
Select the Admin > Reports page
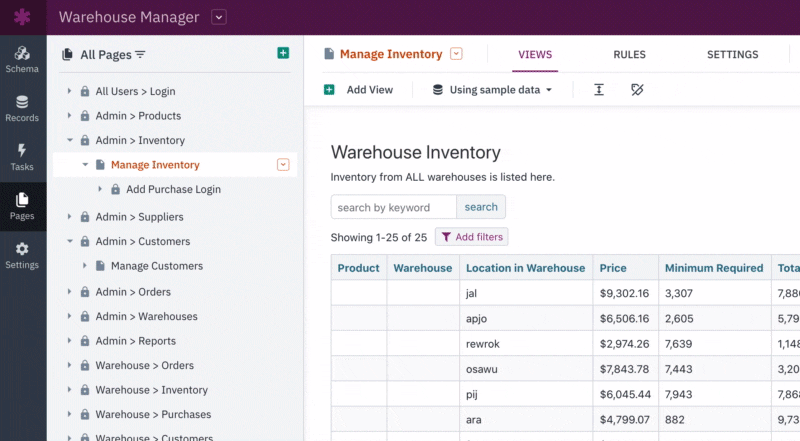point(136,341)
